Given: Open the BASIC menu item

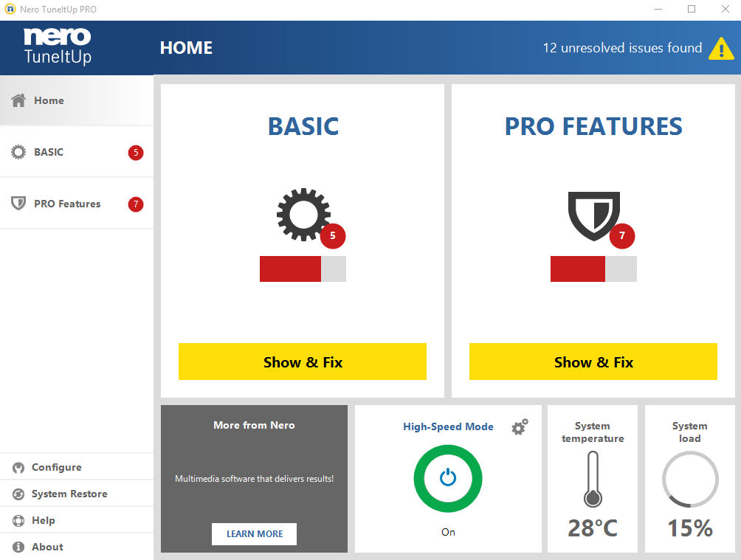Looking at the screenshot, I should point(77,152).
